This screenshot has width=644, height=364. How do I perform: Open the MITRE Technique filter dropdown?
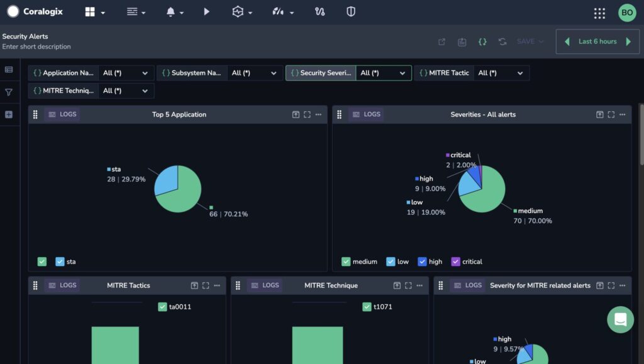click(x=126, y=91)
